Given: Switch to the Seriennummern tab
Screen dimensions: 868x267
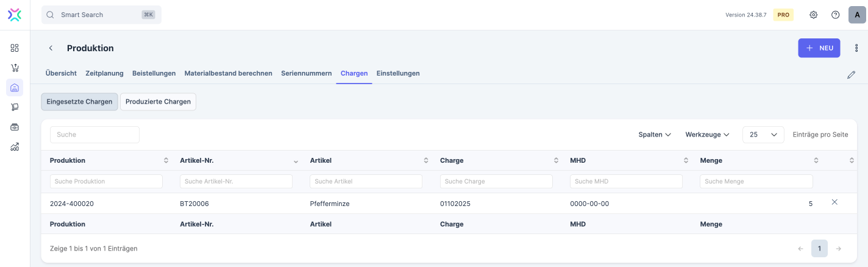Looking at the screenshot, I should 306,73.
